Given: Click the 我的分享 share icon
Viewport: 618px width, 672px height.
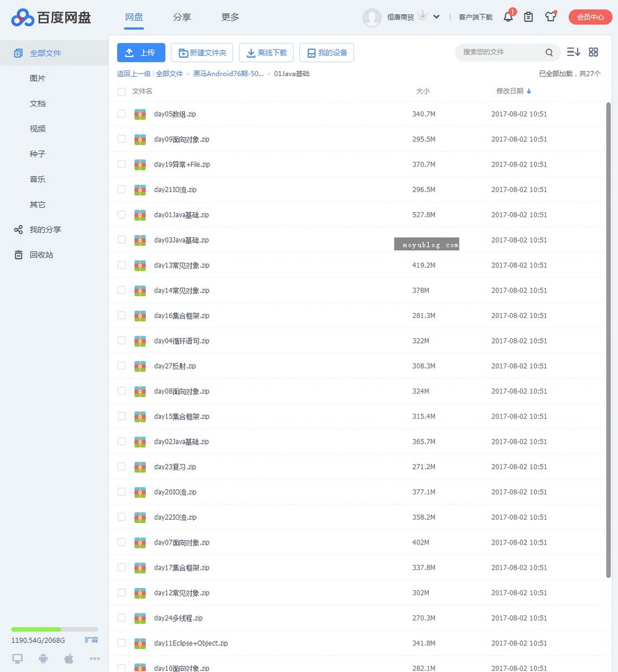Looking at the screenshot, I should pos(18,230).
